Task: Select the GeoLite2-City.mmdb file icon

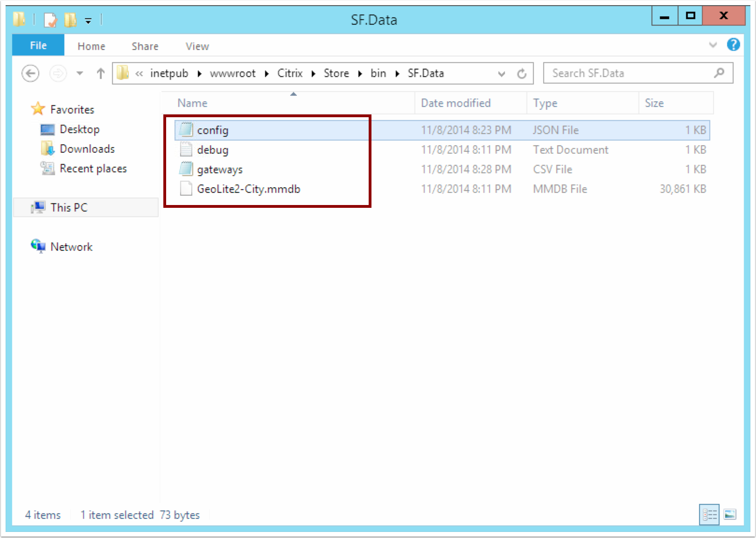Action: 186,189
